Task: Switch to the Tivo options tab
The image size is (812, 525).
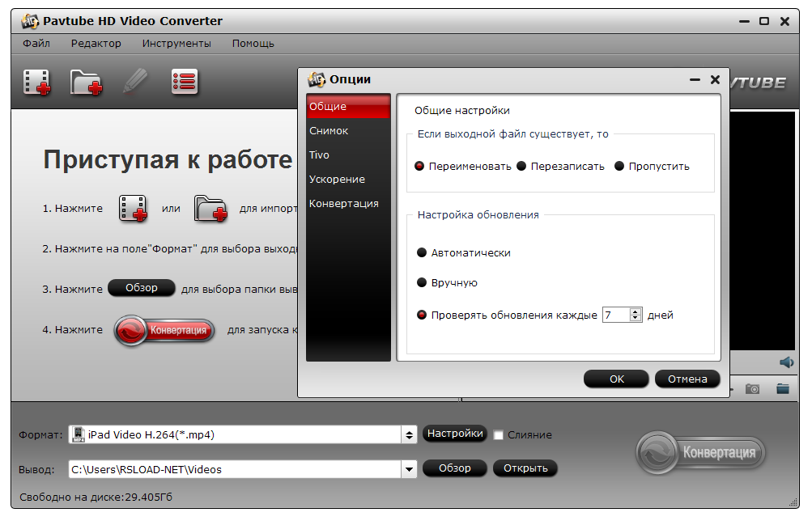Action: 348,155
